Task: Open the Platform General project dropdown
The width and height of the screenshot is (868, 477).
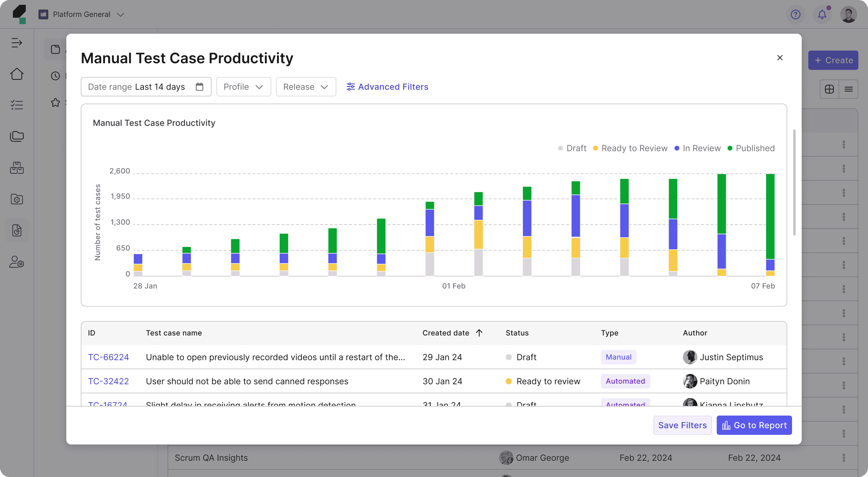Action: point(82,14)
